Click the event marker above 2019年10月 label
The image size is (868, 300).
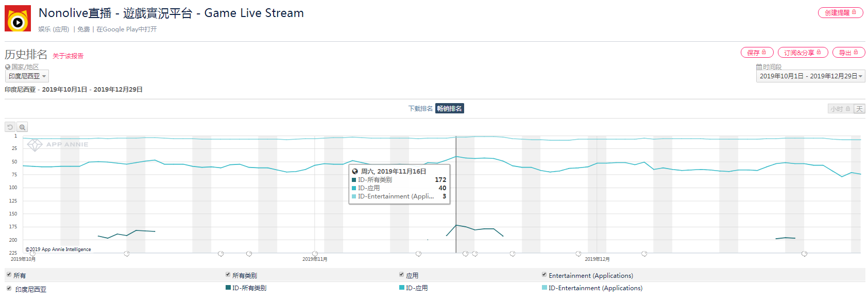click(x=32, y=254)
